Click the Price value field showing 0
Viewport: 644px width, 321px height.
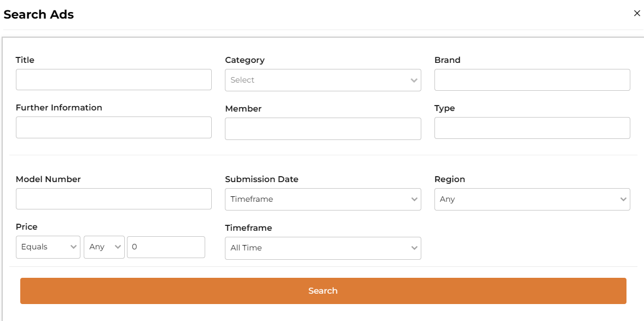coord(166,247)
